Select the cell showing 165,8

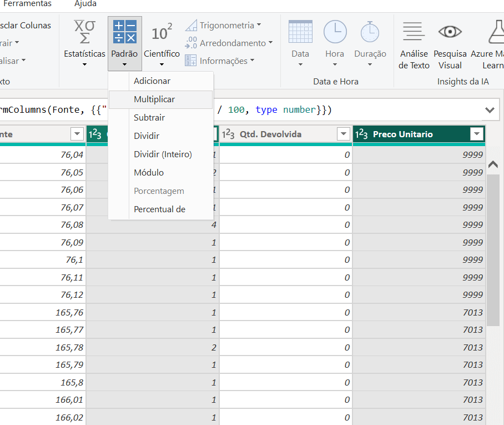(x=43, y=383)
